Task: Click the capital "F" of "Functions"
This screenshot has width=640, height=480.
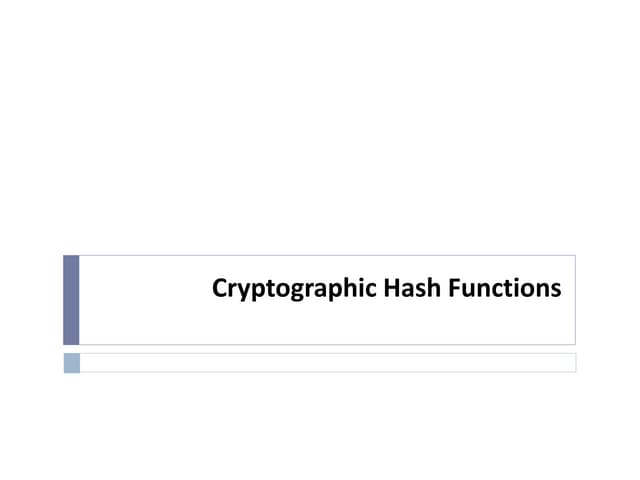Action: [453, 289]
